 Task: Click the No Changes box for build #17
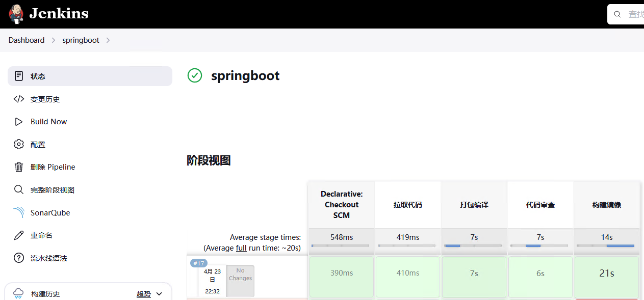click(240, 281)
